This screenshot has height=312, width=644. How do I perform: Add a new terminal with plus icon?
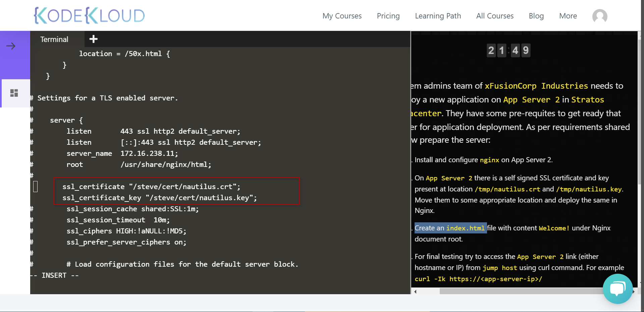tap(93, 39)
